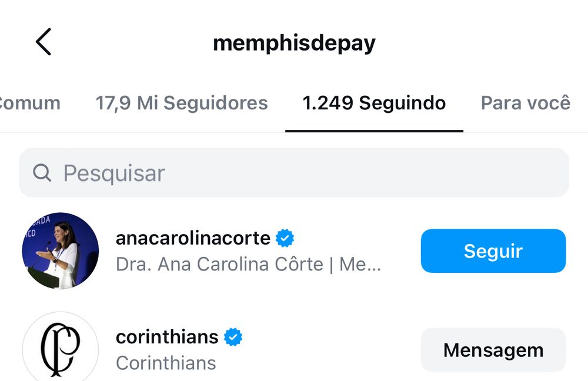The width and height of the screenshot is (588, 381).
Task: Switch to the 17,9 Mi Seguidores tab
Action: [182, 103]
